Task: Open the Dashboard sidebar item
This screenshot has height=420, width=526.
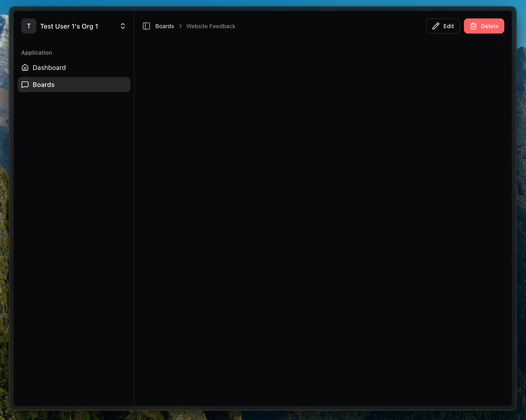Action: pos(49,68)
